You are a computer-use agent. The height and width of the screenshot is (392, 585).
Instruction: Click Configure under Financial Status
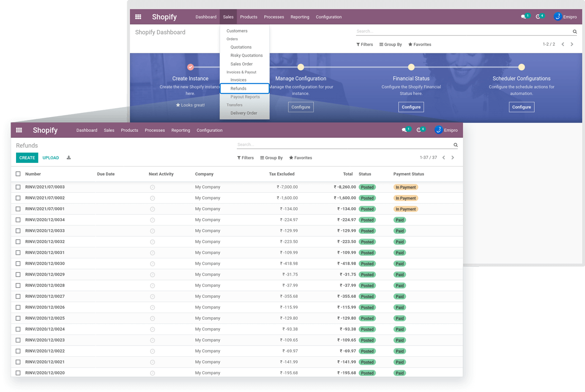pyautogui.click(x=411, y=107)
